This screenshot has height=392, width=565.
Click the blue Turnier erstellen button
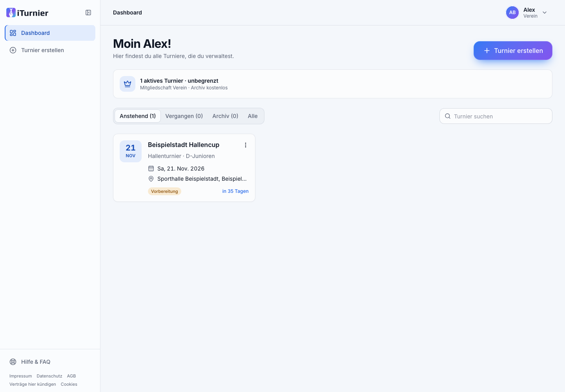pos(513,51)
